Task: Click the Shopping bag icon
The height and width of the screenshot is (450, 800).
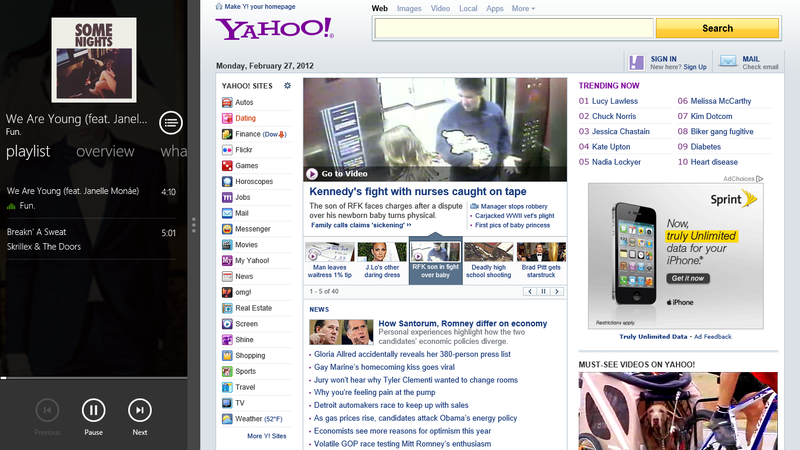Action: coord(227,356)
